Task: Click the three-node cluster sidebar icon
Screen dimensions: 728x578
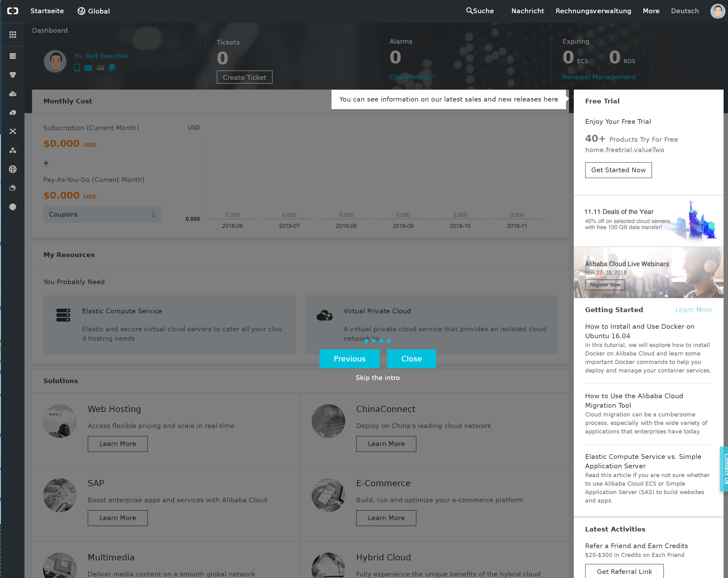Action: click(x=13, y=150)
